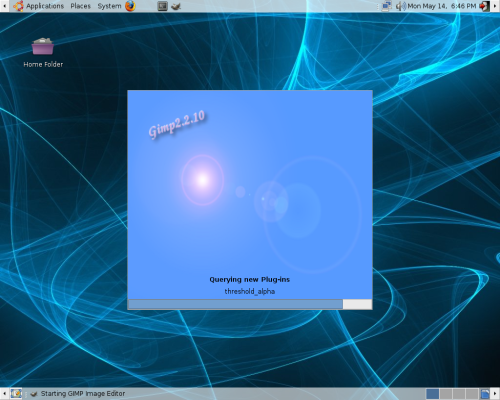Image resolution: width=500 pixels, height=400 pixels.
Task: Click the GIMP splash progress bar
Action: [x=250, y=304]
